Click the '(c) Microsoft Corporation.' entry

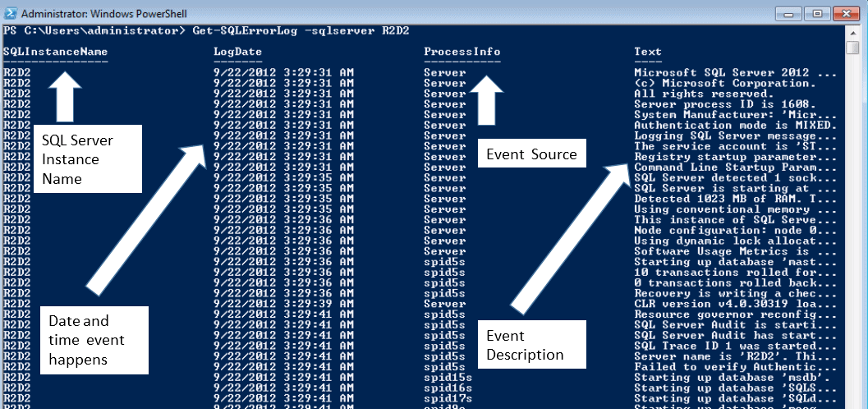(725, 84)
